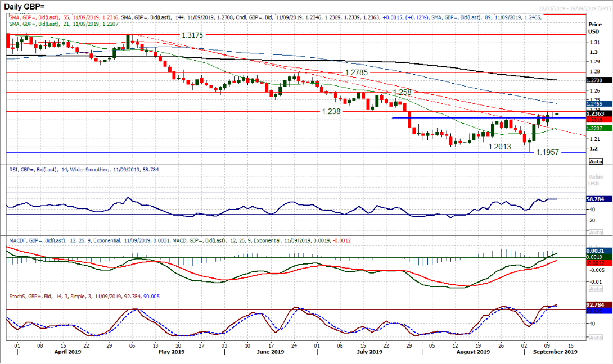This screenshot has width=613, height=364.
Task: Select the black 1.2708 SMA price tag
Action: [595, 80]
